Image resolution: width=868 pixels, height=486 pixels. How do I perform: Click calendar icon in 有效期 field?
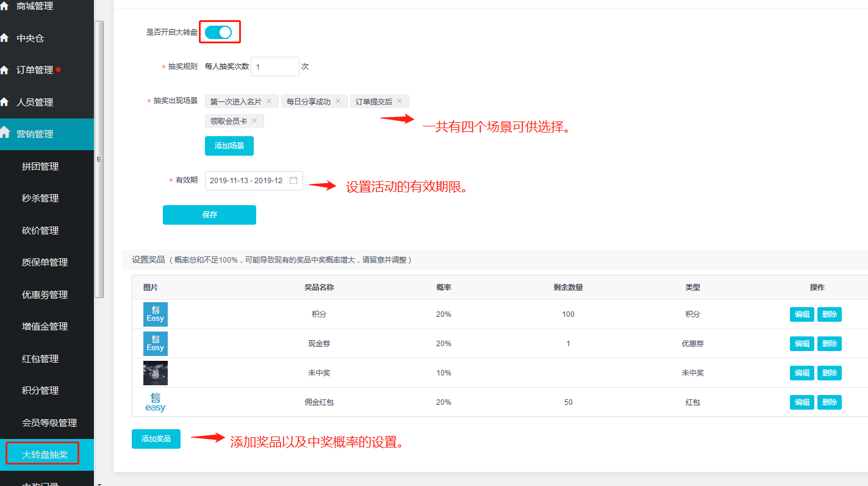293,180
